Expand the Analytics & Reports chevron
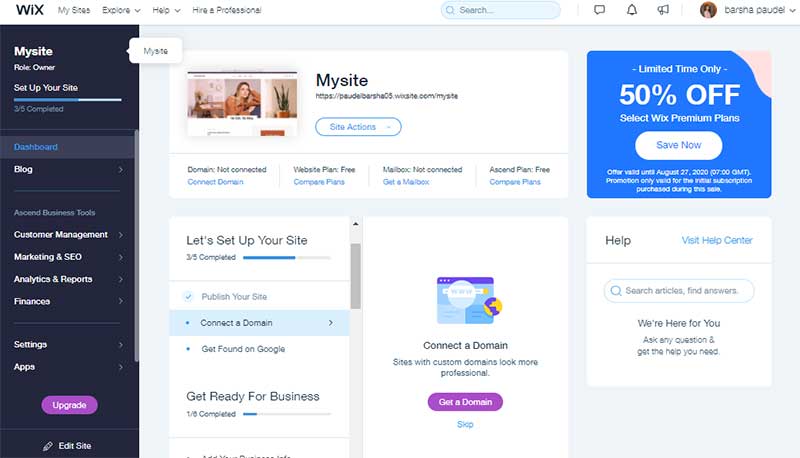This screenshot has height=458, width=800. pyautogui.click(x=120, y=279)
